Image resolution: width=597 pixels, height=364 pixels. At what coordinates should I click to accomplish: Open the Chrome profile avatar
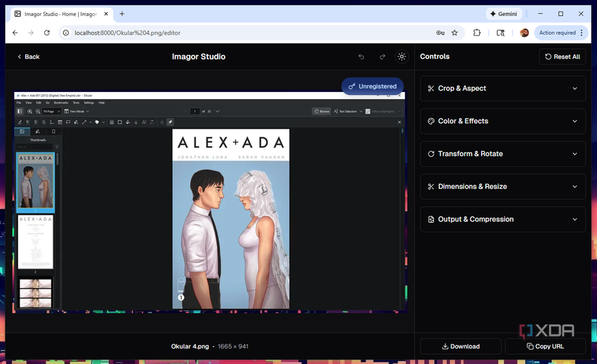525,33
